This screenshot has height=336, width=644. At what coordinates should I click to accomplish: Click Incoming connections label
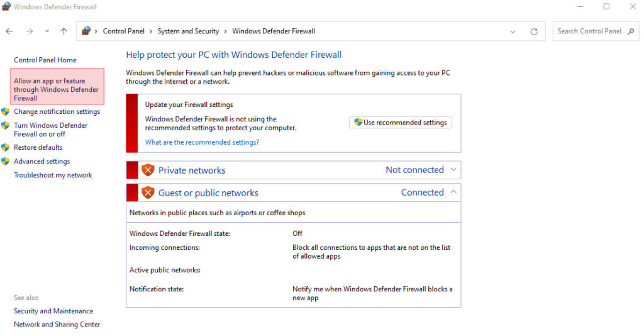pos(165,247)
